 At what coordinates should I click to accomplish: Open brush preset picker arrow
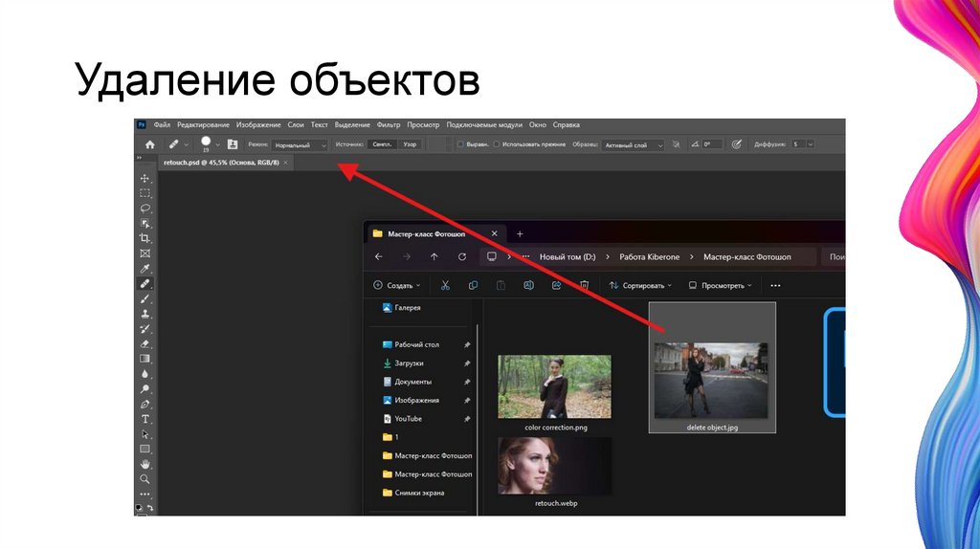(x=217, y=144)
